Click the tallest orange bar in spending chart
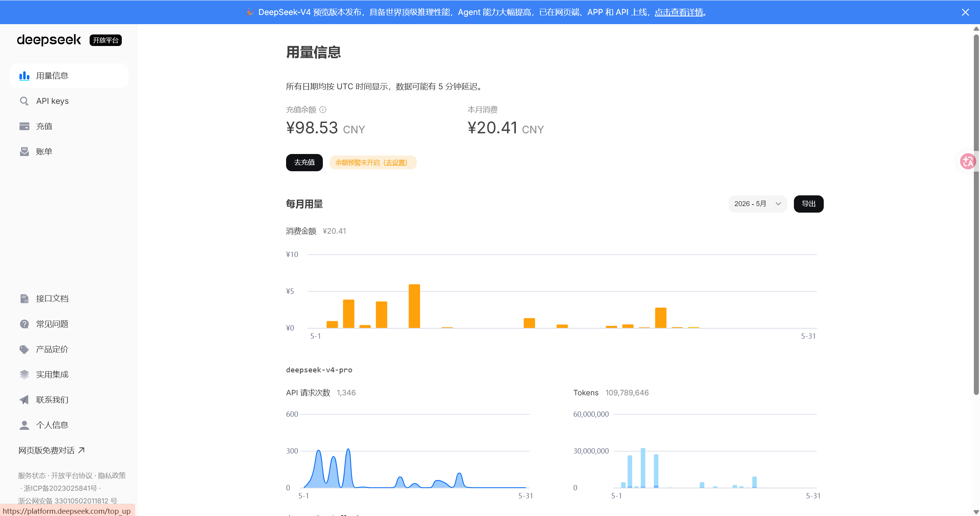 414,306
